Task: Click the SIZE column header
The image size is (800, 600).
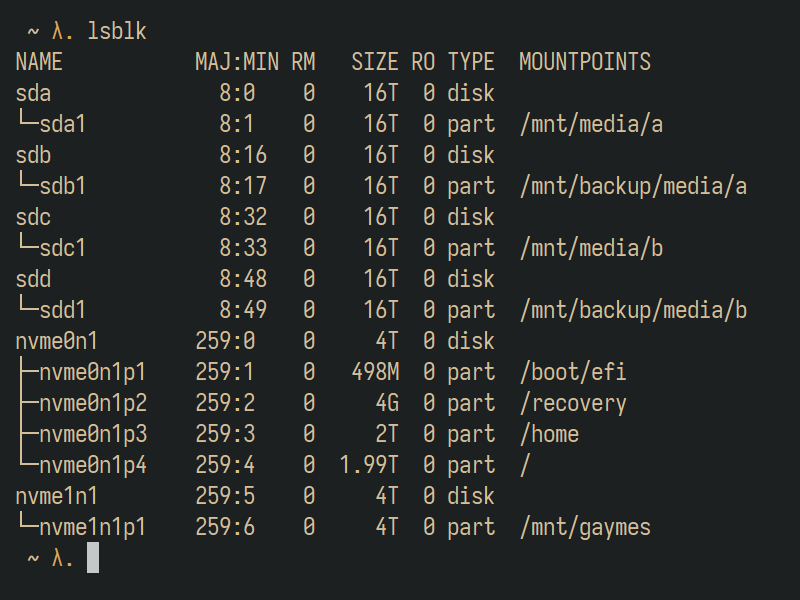Action: (x=375, y=62)
